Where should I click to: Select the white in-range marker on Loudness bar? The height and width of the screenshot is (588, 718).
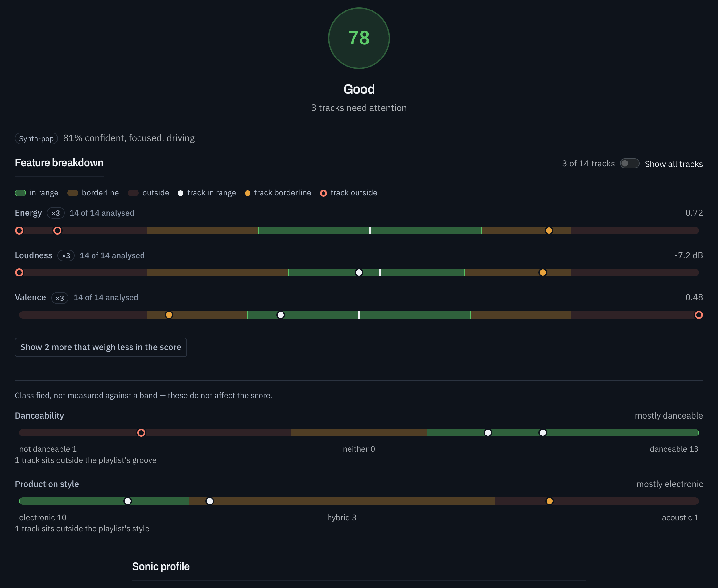click(359, 272)
